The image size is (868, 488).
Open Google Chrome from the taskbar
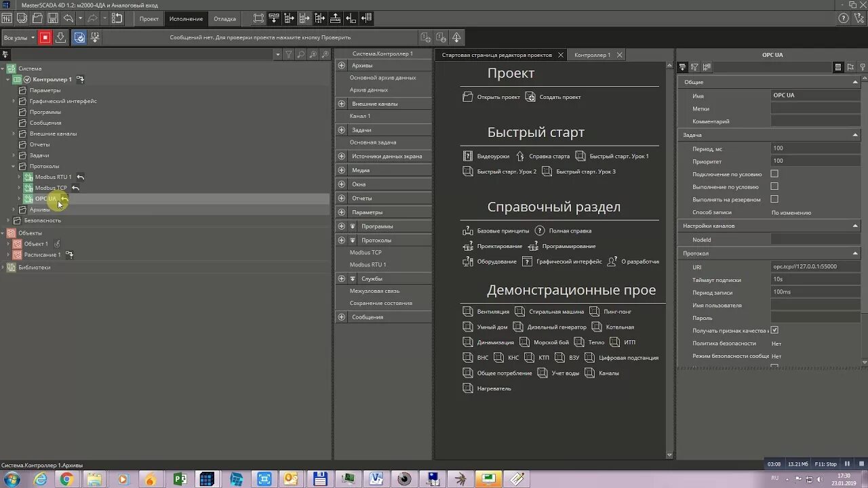66,479
